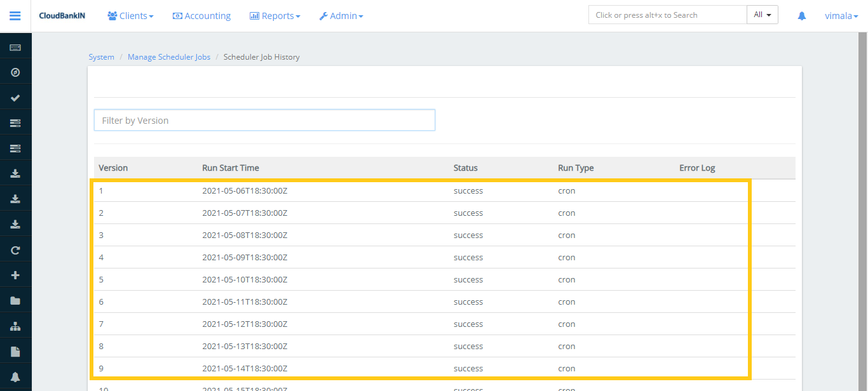Image resolution: width=868 pixels, height=391 pixels.
Task: Click the checkmark icon in the sidebar
Action: point(15,98)
